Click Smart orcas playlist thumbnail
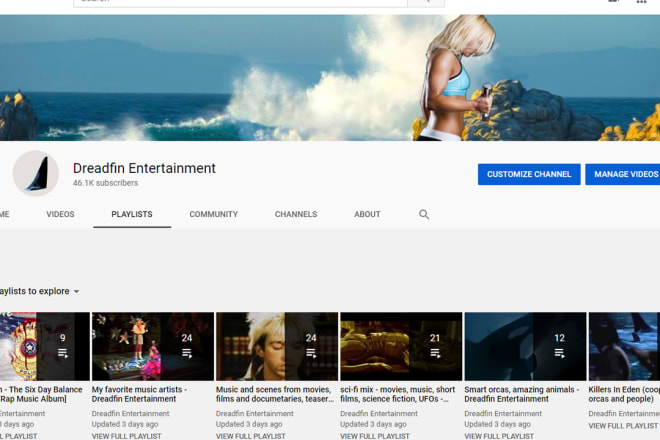The image size is (660, 440). [525, 346]
